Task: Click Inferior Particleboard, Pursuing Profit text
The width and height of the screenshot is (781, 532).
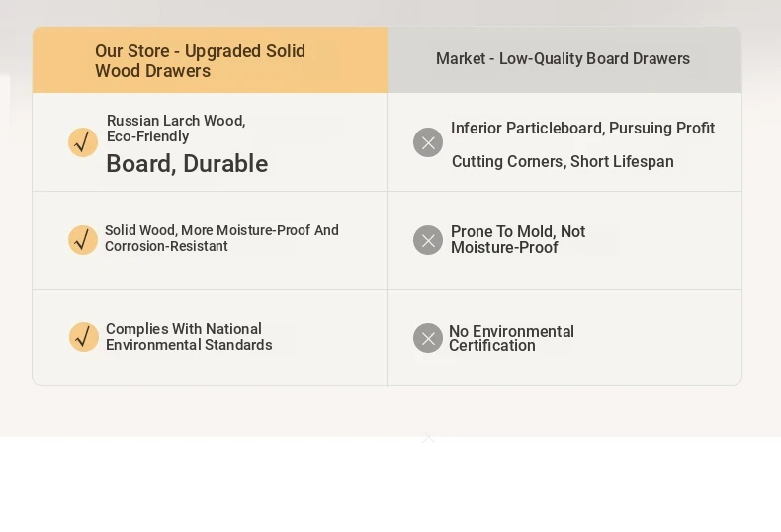Action: (x=582, y=128)
